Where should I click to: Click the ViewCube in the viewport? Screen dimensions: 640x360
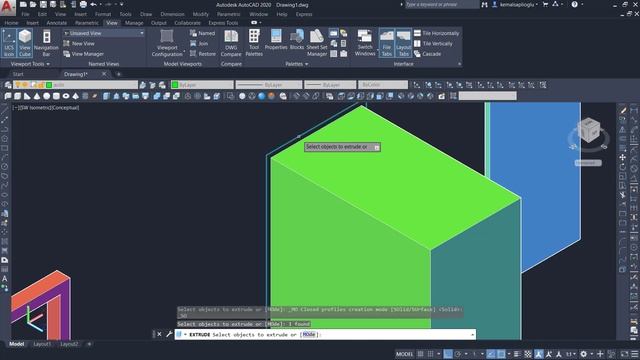(589, 131)
